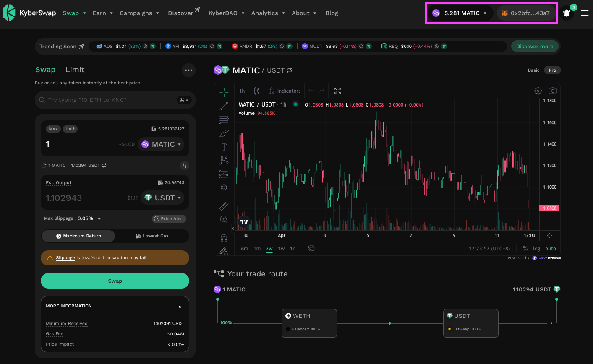Screen dimensions: 593x364
Task: Toggle magnet mode on chart
Action: tap(224, 238)
